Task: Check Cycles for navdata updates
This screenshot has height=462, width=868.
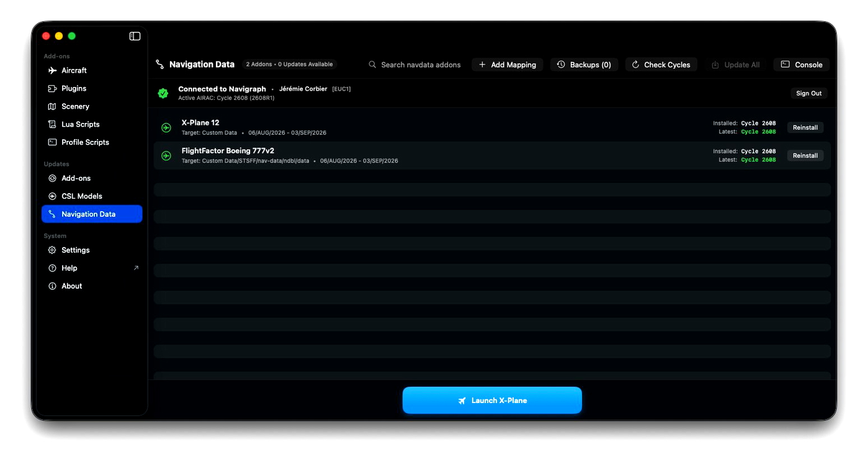Action: pos(661,65)
